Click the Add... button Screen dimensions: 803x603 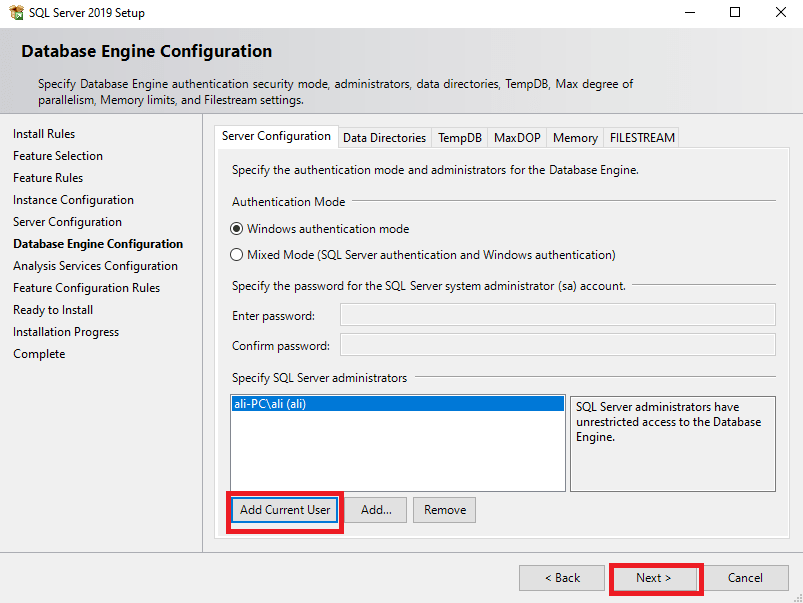point(376,510)
